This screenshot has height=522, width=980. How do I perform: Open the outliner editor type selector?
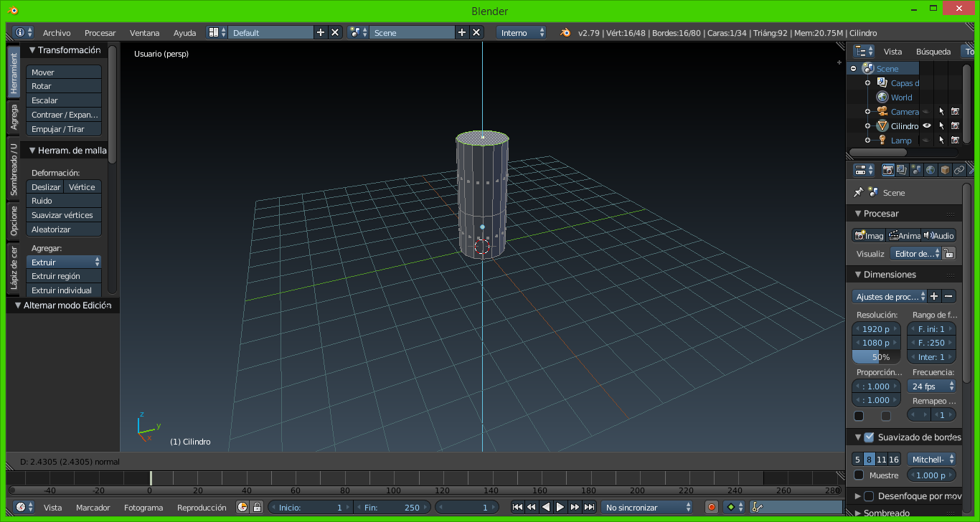coord(864,52)
